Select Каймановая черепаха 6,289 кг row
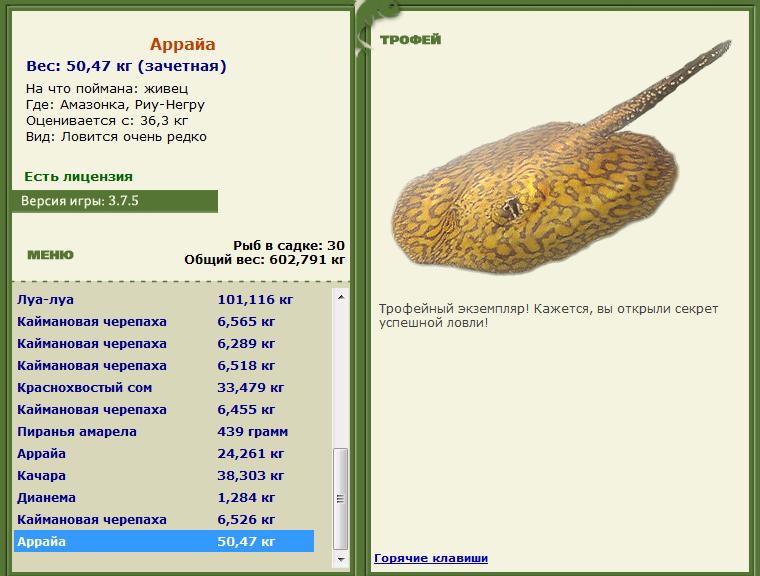 pos(164,344)
